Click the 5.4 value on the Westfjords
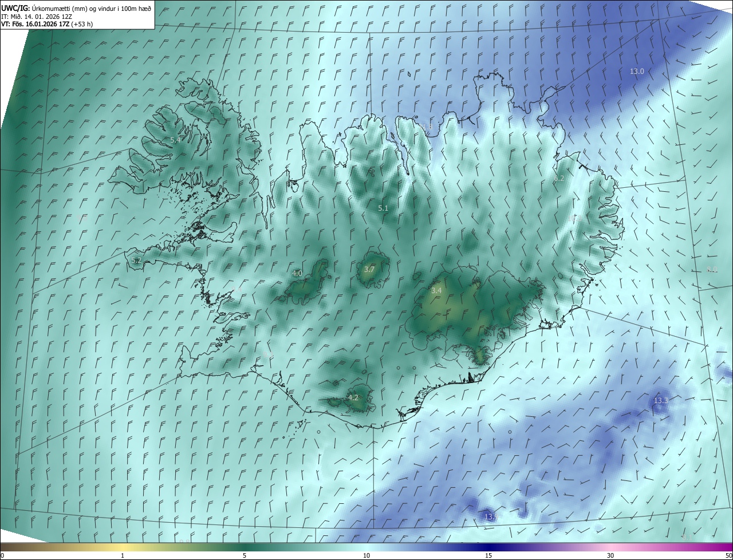Image resolution: width=733 pixels, height=560 pixels. [175, 140]
